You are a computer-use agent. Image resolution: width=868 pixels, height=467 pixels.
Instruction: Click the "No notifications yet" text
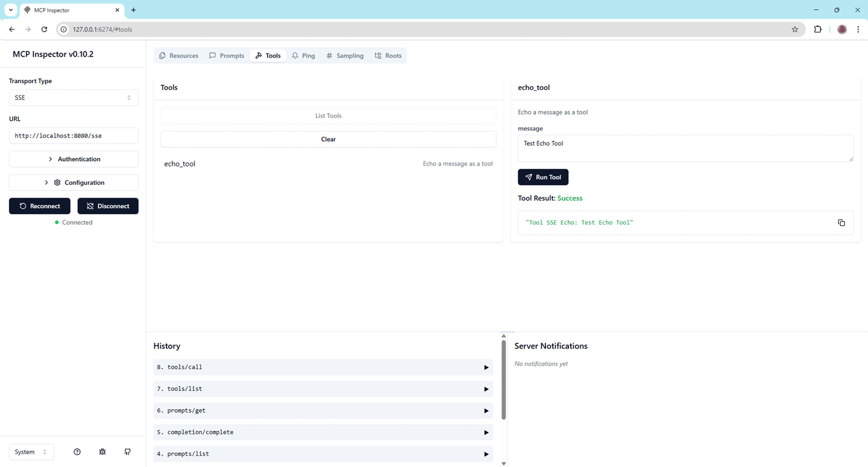point(541,364)
